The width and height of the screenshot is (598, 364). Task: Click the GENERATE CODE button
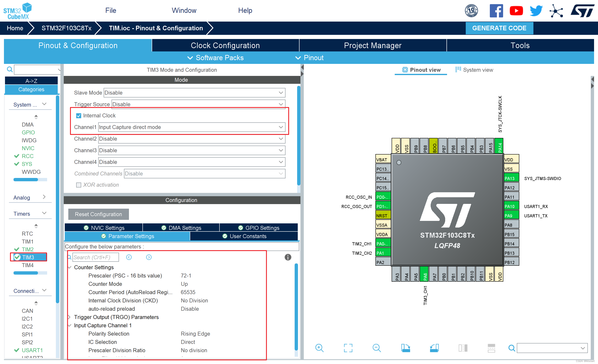[499, 28]
